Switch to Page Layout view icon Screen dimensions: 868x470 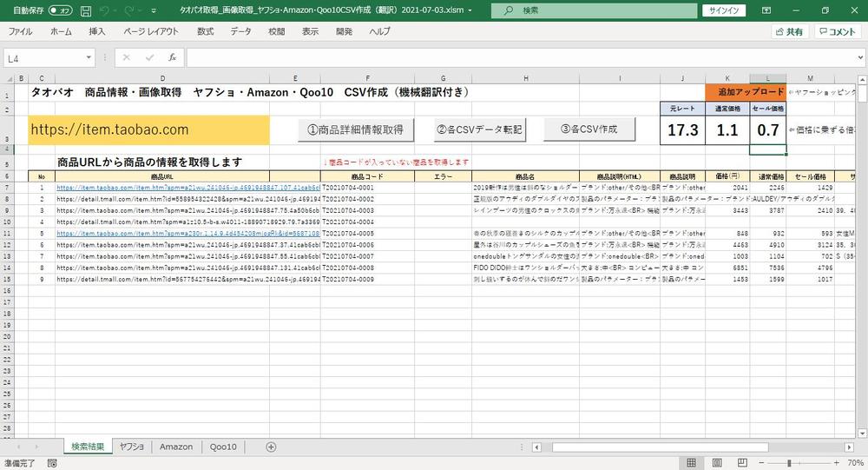(x=717, y=463)
